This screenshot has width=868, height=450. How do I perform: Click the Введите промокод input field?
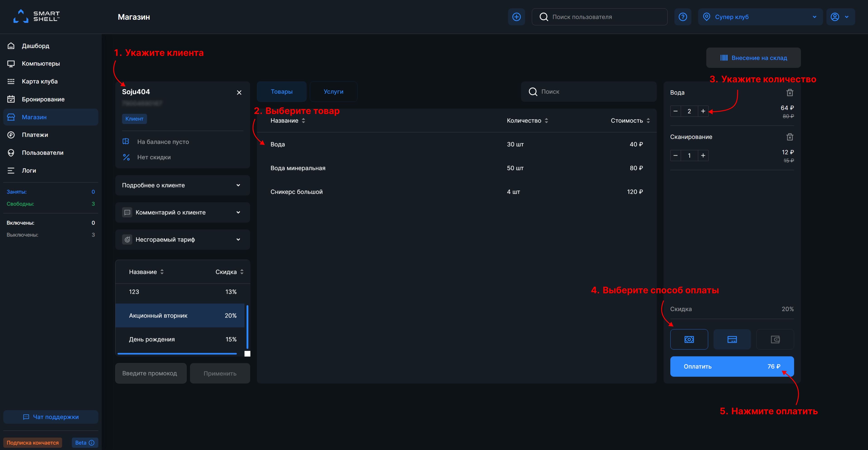click(151, 373)
